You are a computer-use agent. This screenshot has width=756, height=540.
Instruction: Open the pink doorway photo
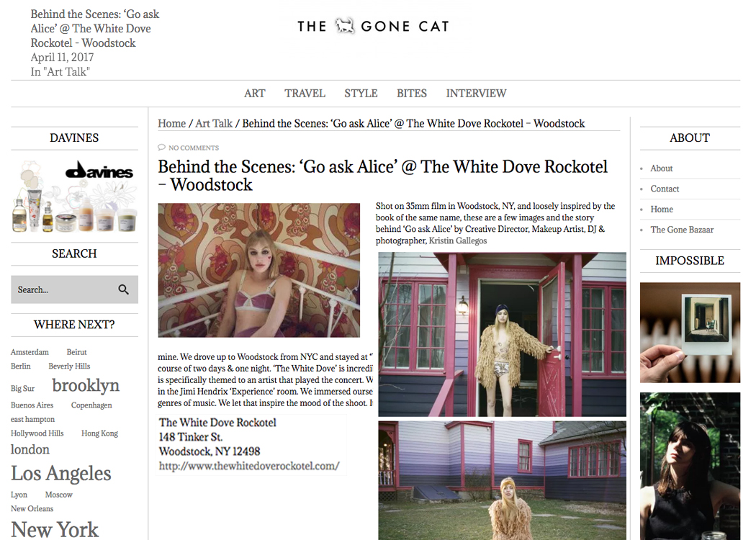(x=502, y=334)
